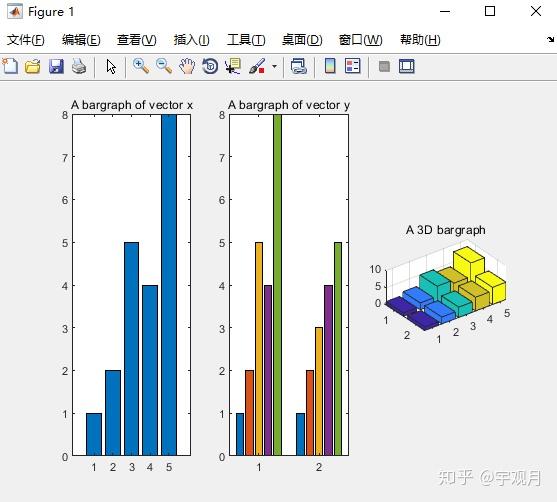
Task: Print the figure using the printer icon
Action: [x=79, y=66]
